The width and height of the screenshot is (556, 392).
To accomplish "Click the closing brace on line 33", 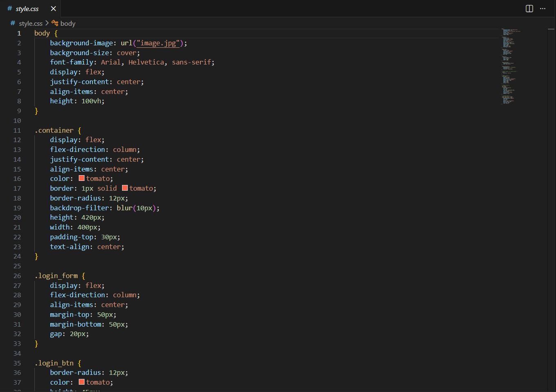I will [36, 344].
